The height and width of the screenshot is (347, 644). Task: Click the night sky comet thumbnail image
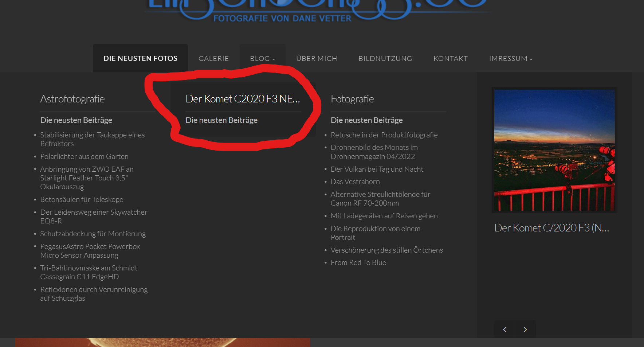tap(554, 150)
